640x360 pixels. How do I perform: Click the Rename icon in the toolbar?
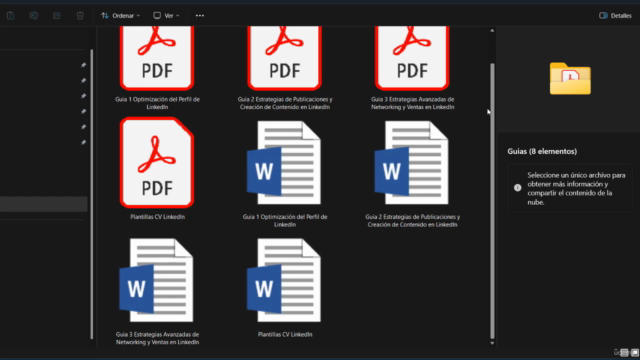coord(34,16)
